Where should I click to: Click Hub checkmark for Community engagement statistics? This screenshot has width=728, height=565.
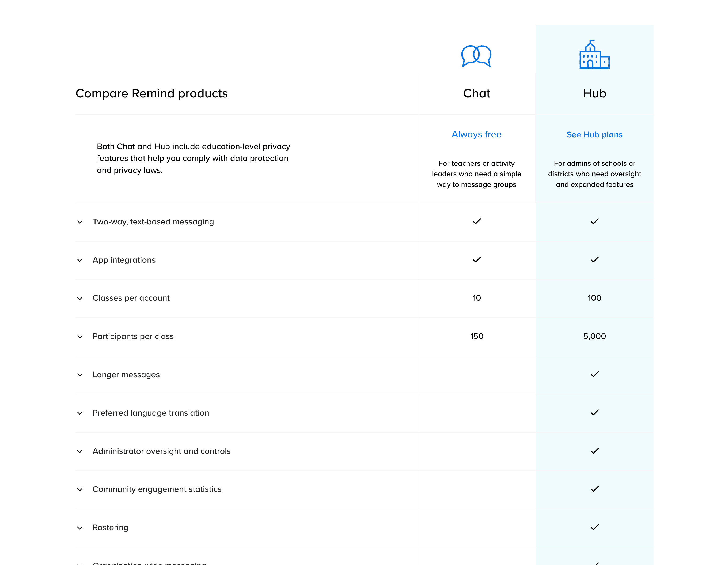coord(595,489)
